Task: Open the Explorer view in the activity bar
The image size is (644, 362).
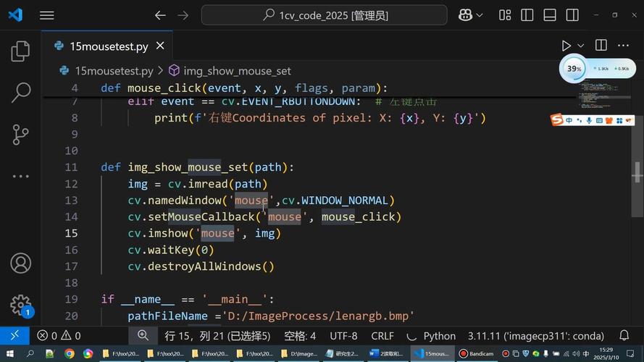Action: click(20, 51)
